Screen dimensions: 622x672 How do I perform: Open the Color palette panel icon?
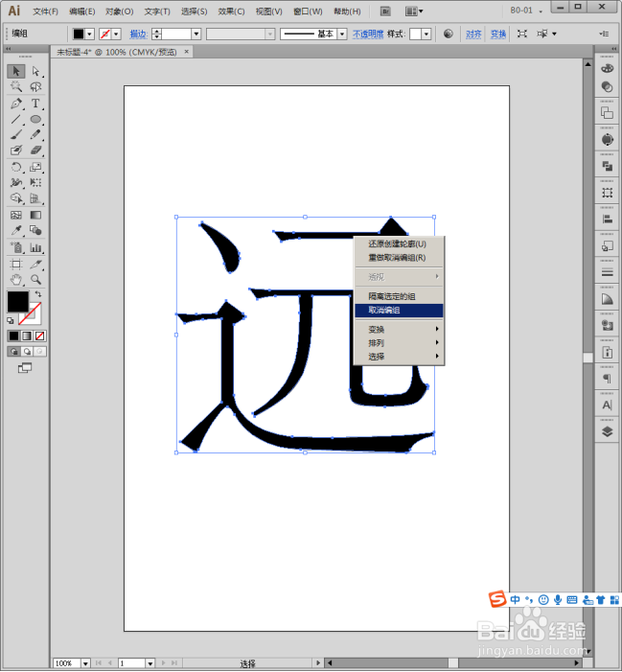click(x=607, y=69)
